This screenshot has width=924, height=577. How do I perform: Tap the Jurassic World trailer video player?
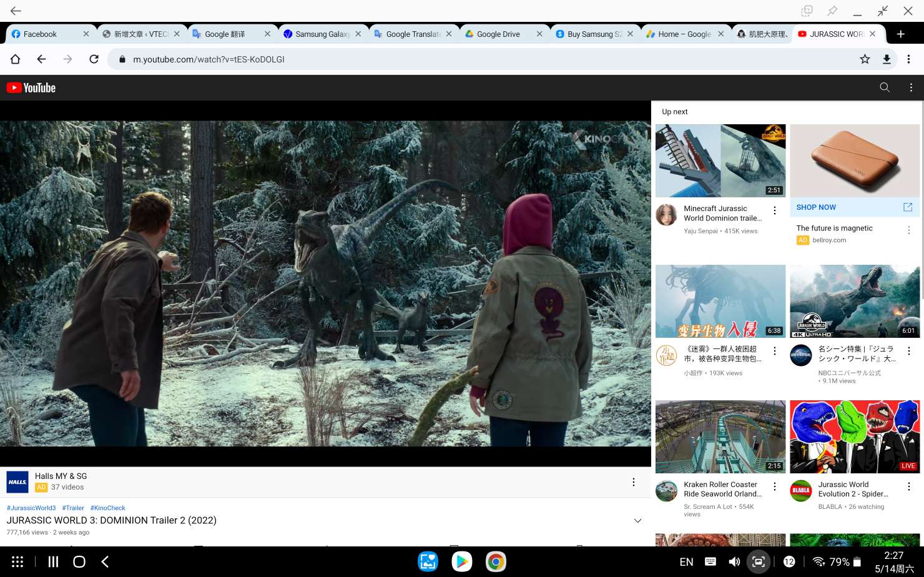(325, 284)
